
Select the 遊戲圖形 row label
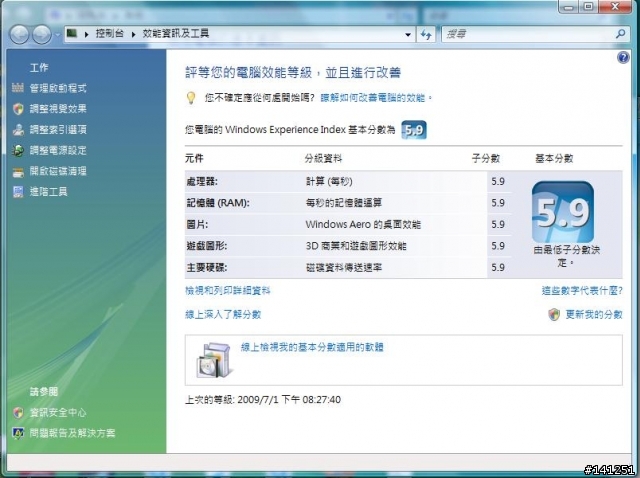(207, 246)
